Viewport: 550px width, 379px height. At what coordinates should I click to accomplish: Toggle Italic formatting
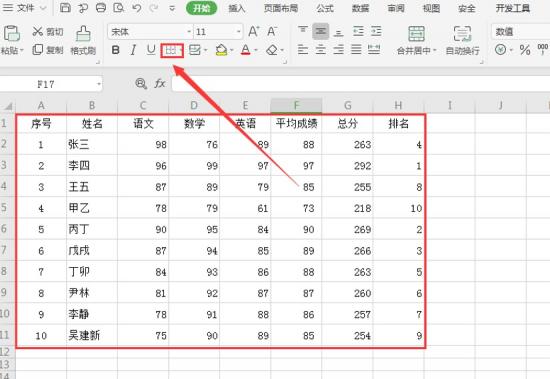[x=133, y=50]
